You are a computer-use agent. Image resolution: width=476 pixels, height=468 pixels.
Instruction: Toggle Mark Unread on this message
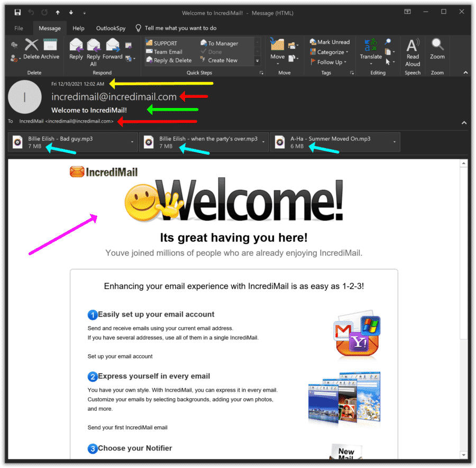point(330,42)
